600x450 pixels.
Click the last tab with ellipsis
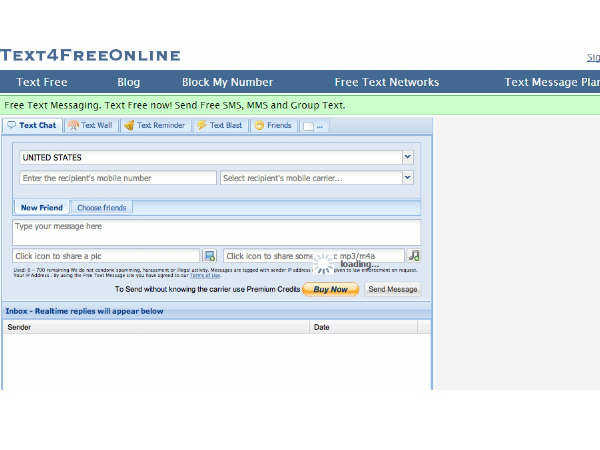coord(313,126)
